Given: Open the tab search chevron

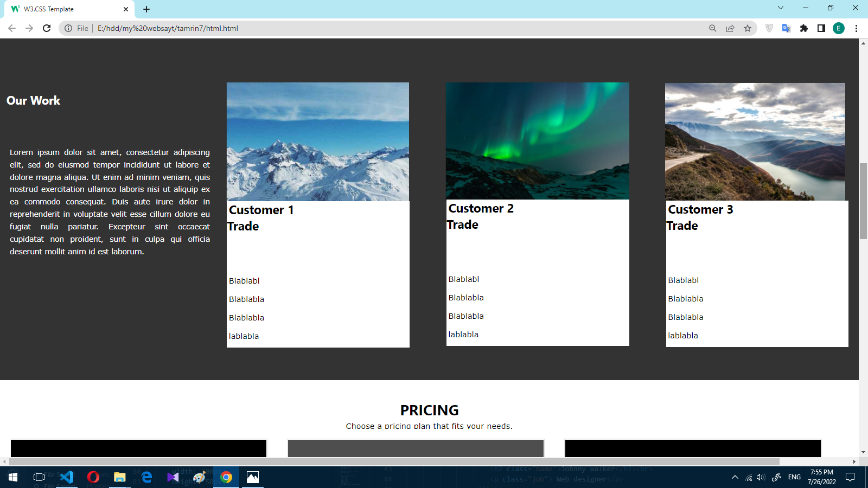Looking at the screenshot, I should tap(781, 8).
